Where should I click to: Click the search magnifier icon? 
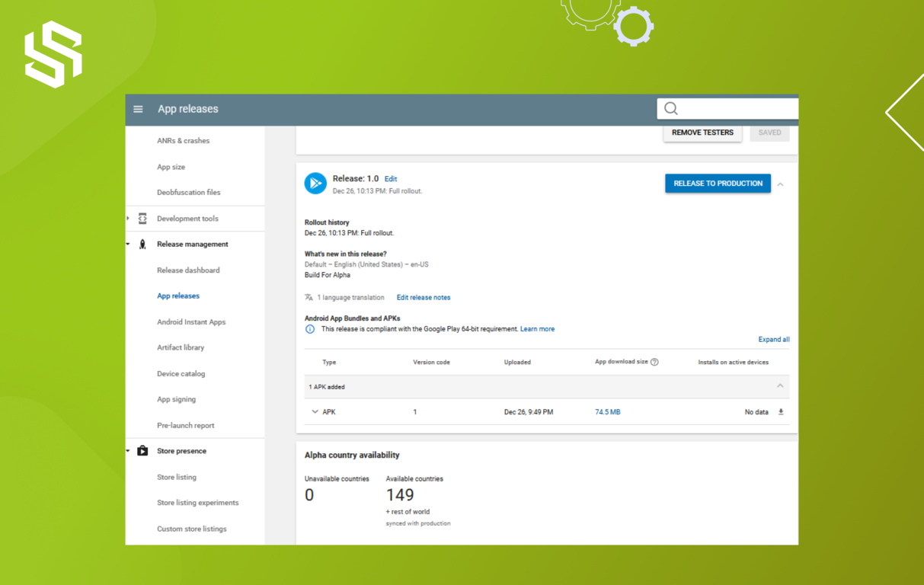(671, 109)
